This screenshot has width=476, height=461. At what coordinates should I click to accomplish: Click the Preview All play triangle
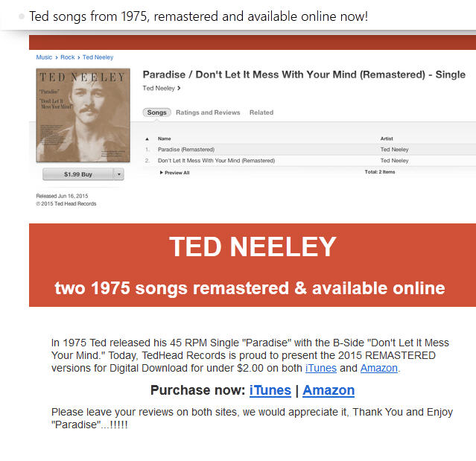162,173
